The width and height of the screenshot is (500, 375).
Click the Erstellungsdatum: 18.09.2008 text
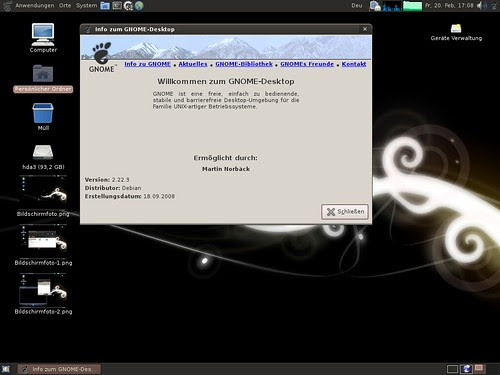click(x=130, y=196)
